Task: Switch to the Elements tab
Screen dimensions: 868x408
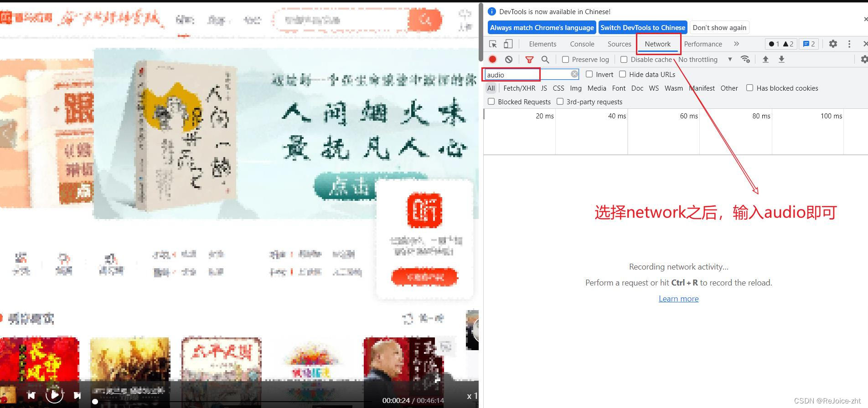Action: click(x=542, y=44)
